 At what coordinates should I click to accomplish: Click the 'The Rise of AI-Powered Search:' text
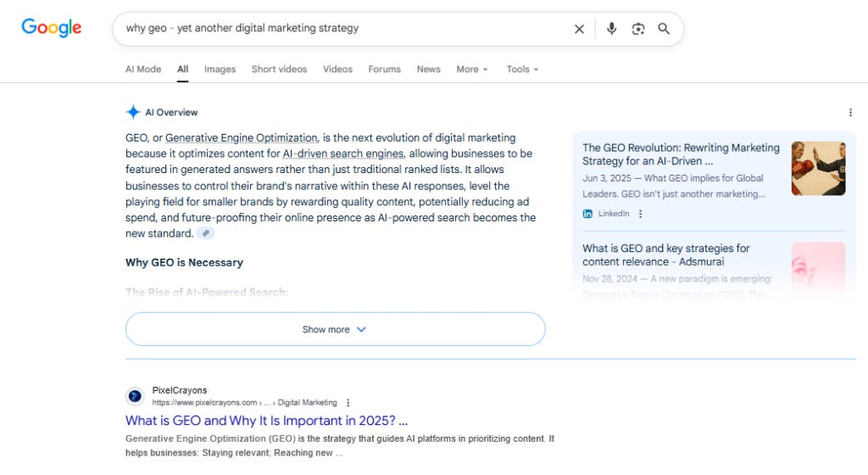point(207,293)
